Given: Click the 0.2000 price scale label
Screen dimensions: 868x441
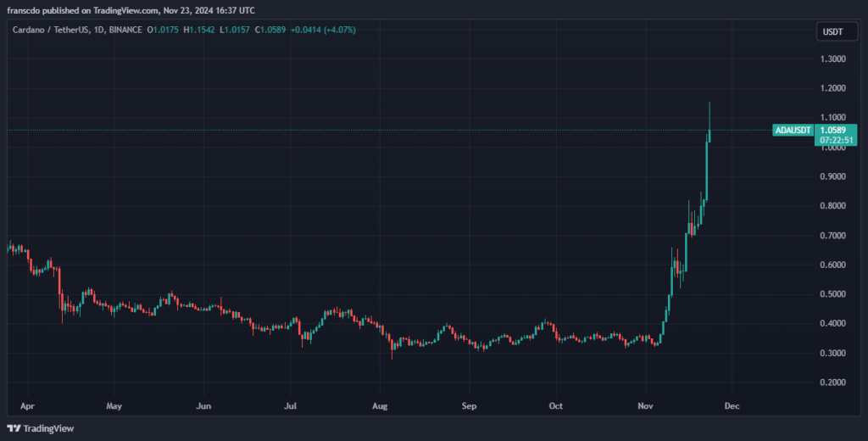Looking at the screenshot, I should click(832, 382).
